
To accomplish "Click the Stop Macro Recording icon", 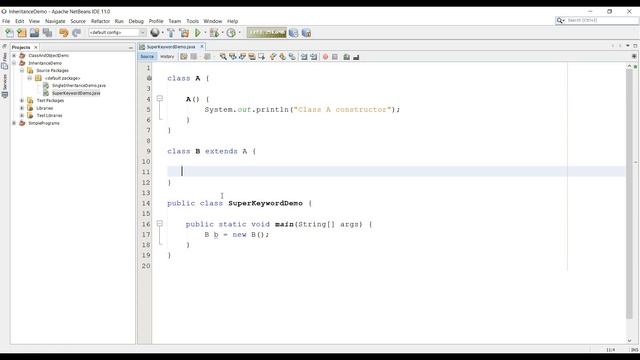I will [x=335, y=57].
